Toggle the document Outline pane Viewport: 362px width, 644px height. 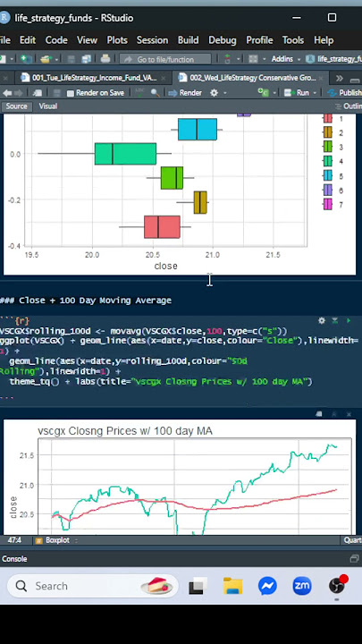click(x=349, y=106)
